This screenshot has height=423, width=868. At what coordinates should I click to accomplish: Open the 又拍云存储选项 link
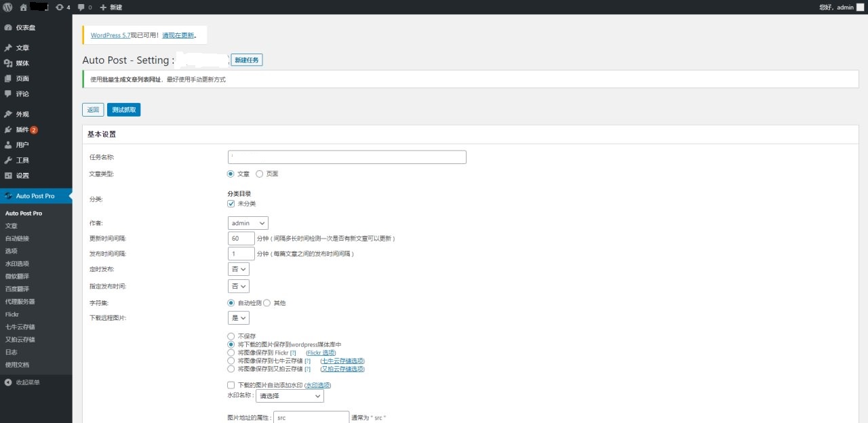342,369
